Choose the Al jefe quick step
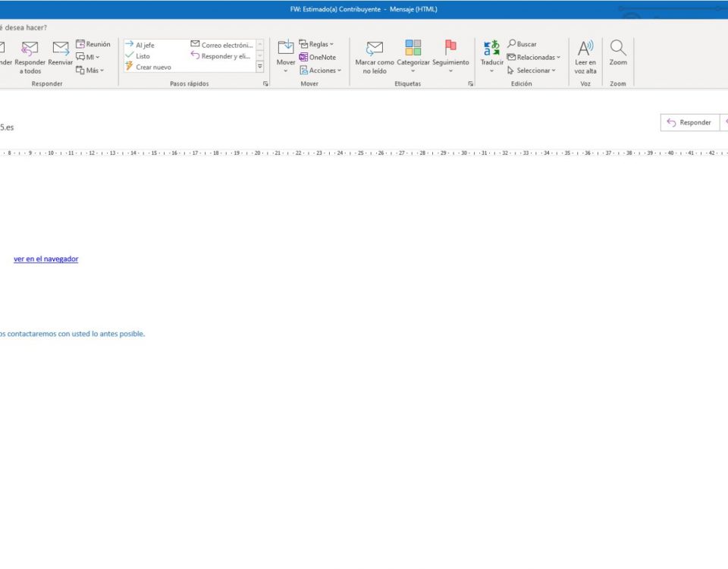Screen dimensions: 728x569 point(144,45)
